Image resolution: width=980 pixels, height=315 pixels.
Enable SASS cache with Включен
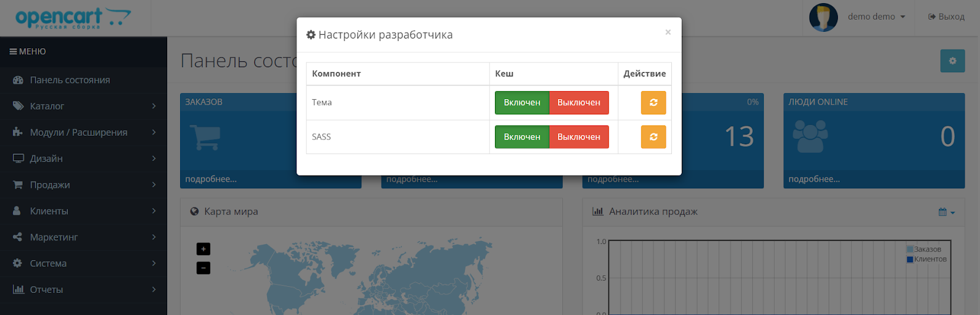point(522,137)
